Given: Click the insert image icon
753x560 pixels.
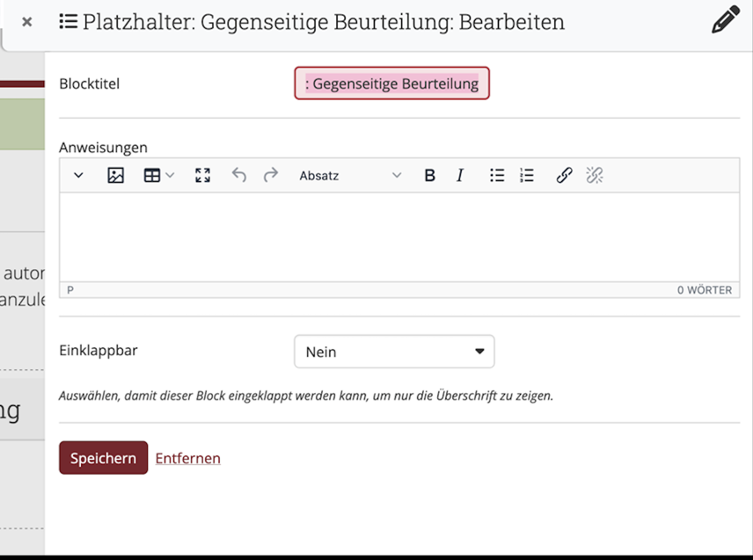Looking at the screenshot, I should [x=115, y=176].
